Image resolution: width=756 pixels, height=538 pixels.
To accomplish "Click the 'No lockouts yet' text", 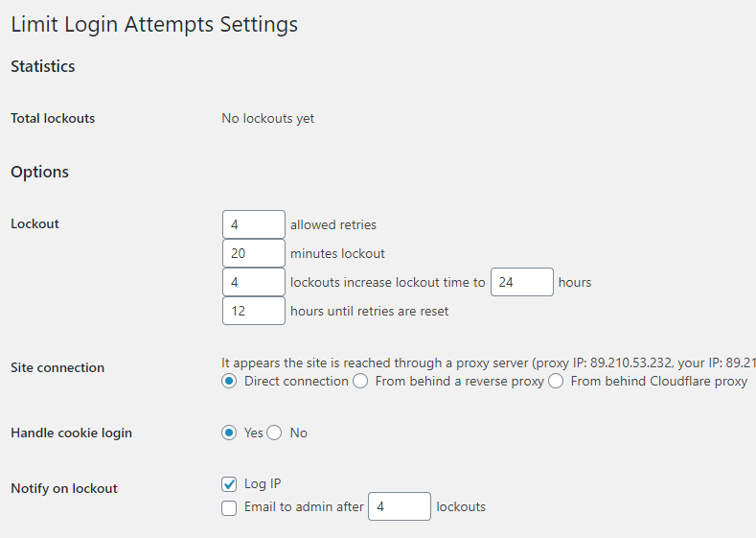I will [268, 119].
